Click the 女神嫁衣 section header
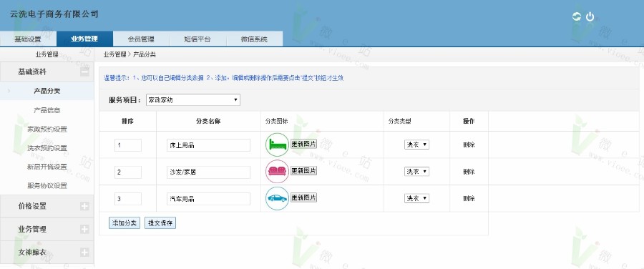The image size is (644, 269). 47,252
